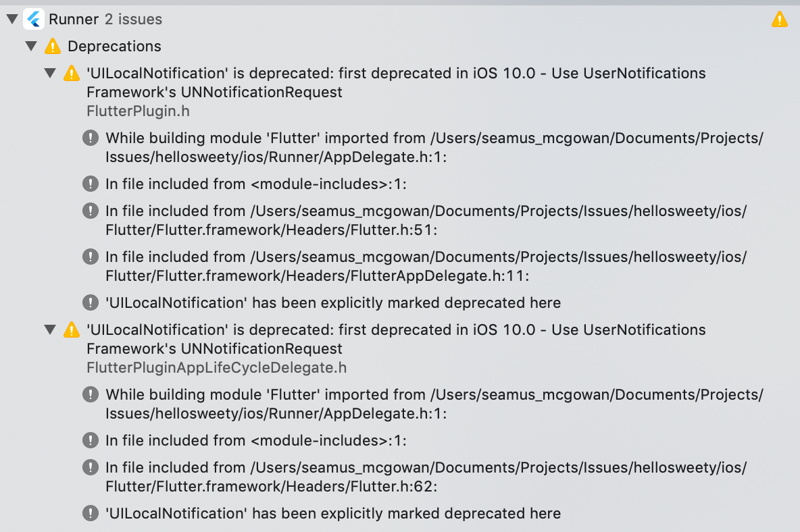Click the info icon beside the Flutter.h:51 include note
This screenshot has width=800, height=532.
pos(91,211)
